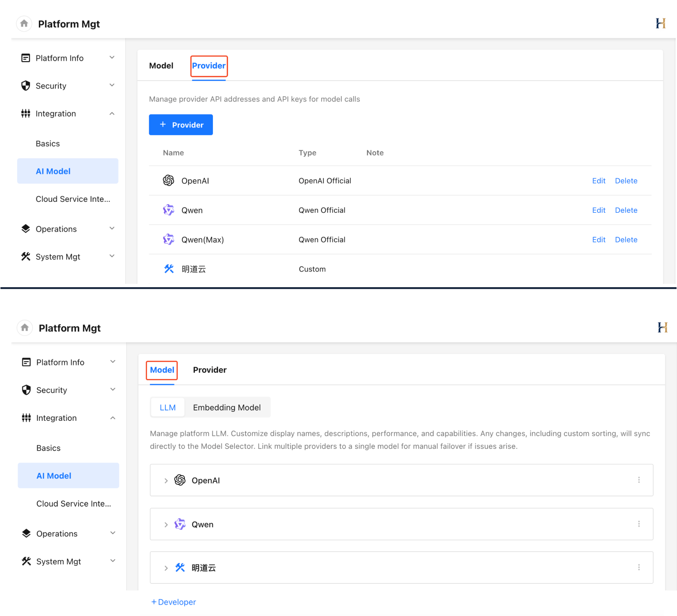677x616 pixels.
Task: Click Integration icon in Provider-tab screenshot sidebar
Action: [26, 113]
